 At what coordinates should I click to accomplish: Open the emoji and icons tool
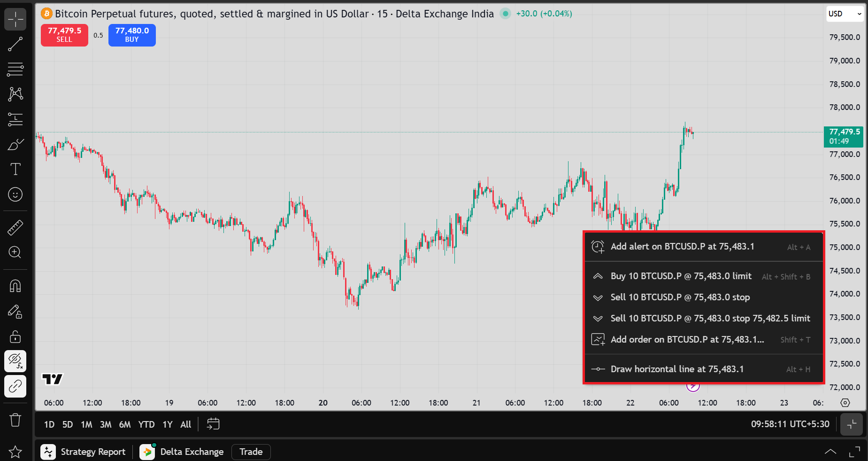(x=15, y=194)
